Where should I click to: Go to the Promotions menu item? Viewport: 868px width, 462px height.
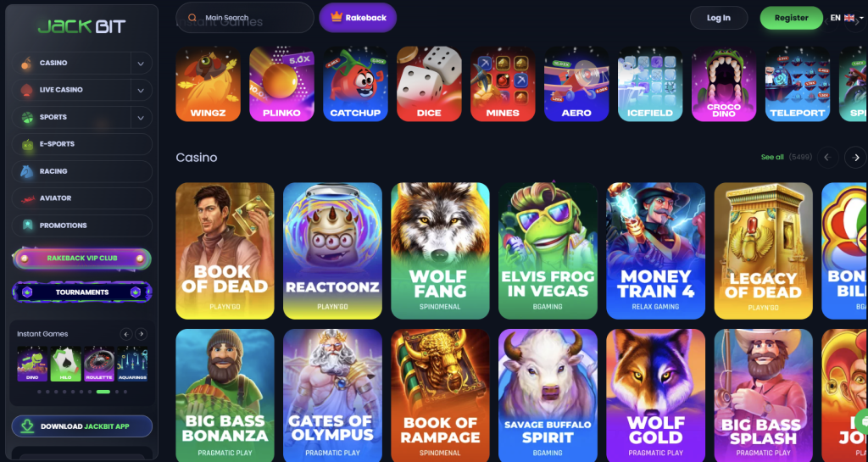click(82, 225)
